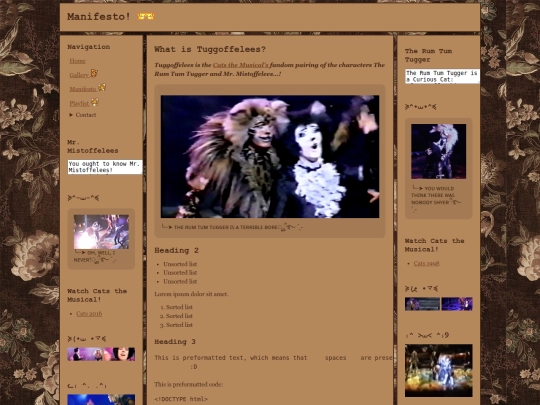Click the 'Heading 2' text
Viewport: 540px width, 405px height.
tap(176, 250)
